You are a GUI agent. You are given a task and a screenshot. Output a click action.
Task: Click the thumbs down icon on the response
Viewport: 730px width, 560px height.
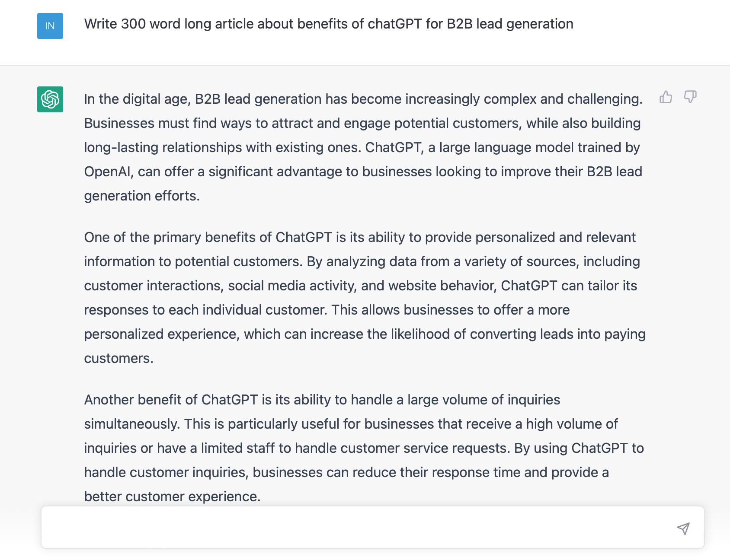(690, 97)
